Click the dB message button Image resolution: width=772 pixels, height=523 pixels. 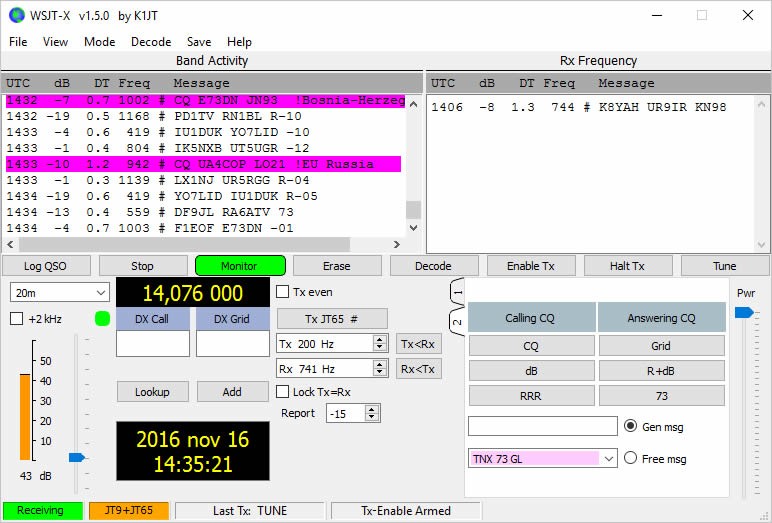click(x=531, y=371)
